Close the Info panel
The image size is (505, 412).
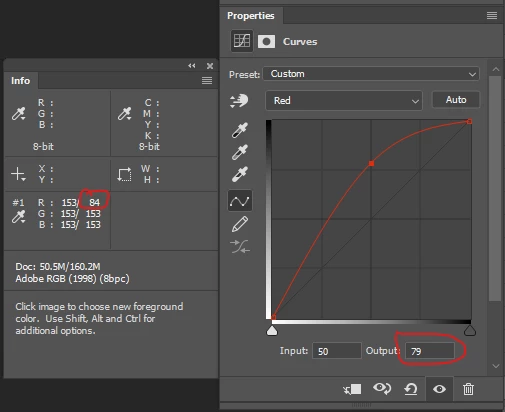click(x=210, y=66)
